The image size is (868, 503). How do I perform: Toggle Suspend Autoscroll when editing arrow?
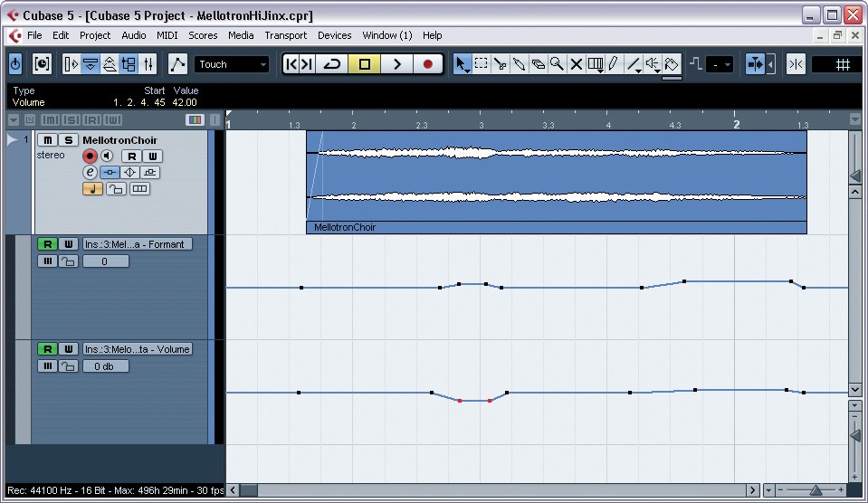770,64
